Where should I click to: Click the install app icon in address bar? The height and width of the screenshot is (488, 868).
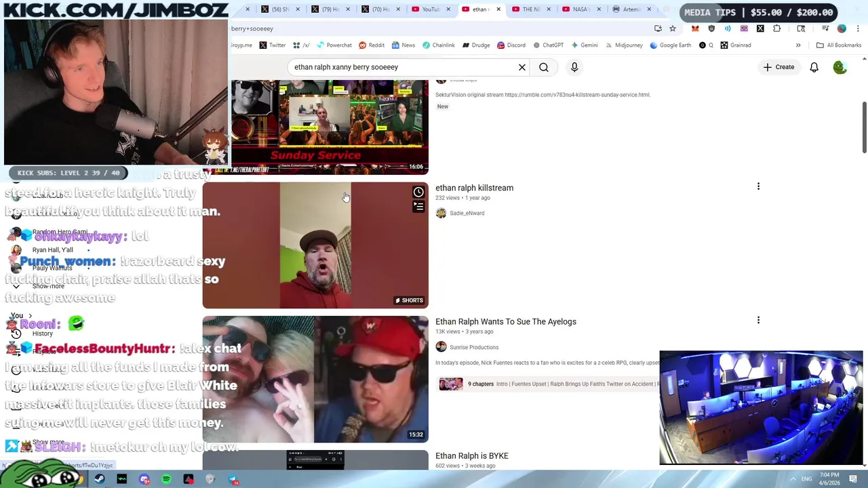pyautogui.click(x=658, y=28)
